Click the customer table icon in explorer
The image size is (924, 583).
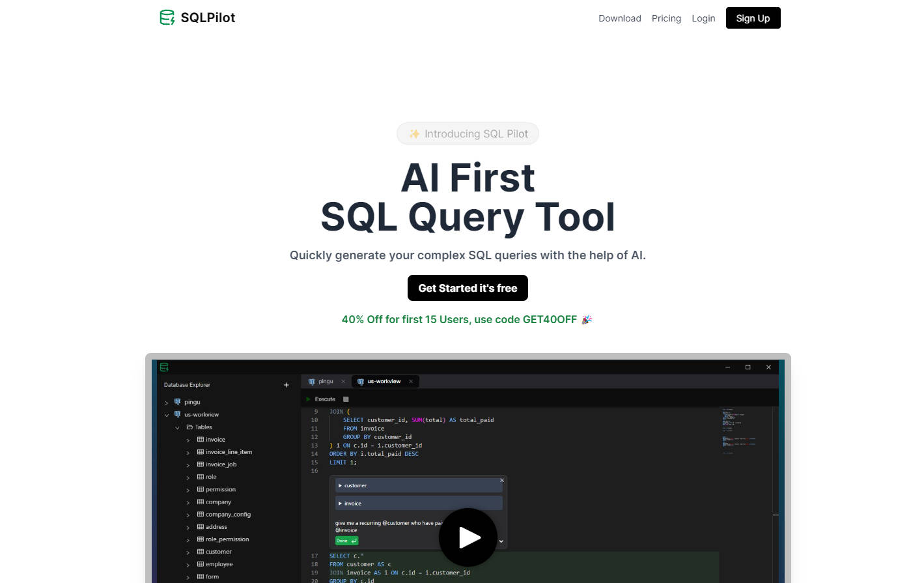coord(201,552)
